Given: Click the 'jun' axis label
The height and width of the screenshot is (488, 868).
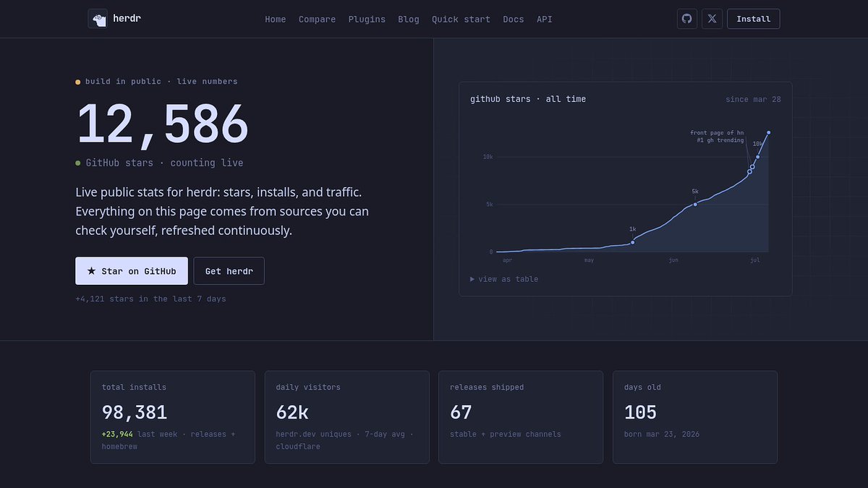Looking at the screenshot, I should pyautogui.click(x=673, y=260).
